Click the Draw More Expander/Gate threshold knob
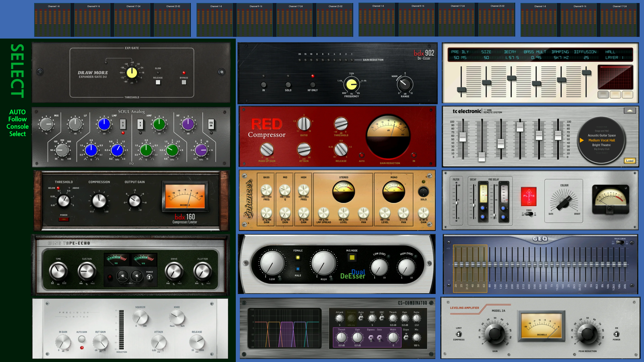Image resolution: width=644 pixels, height=362 pixels. pyautogui.click(x=132, y=72)
